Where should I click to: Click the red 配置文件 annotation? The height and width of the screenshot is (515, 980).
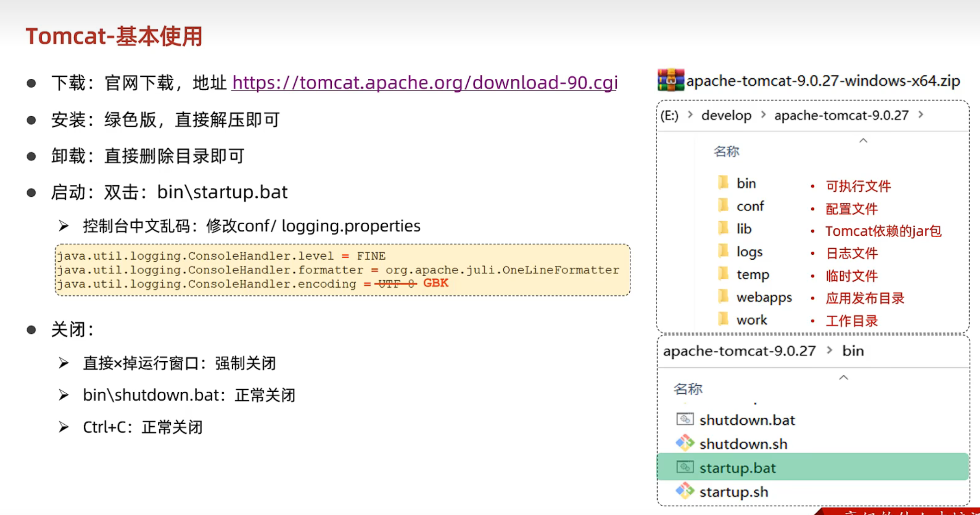852,209
